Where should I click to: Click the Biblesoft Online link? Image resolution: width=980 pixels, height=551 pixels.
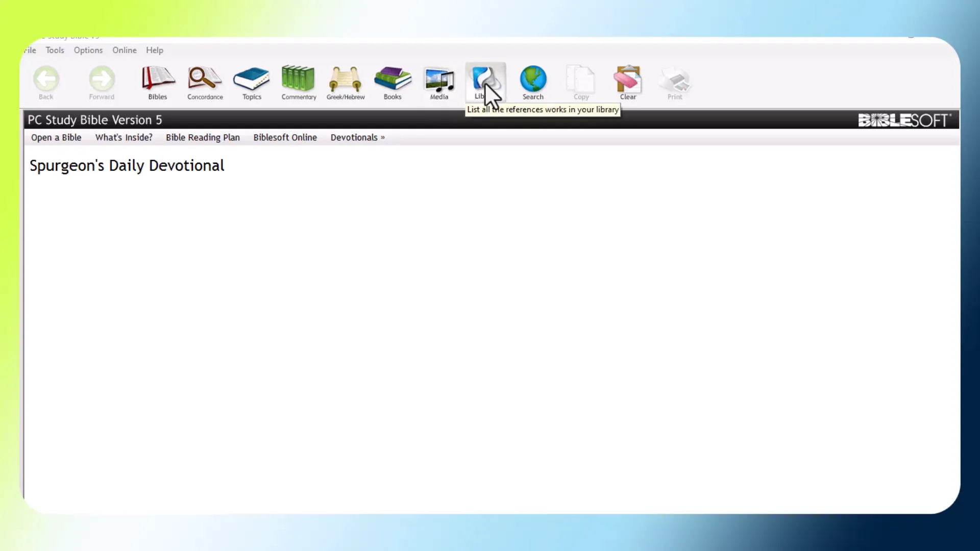(285, 137)
